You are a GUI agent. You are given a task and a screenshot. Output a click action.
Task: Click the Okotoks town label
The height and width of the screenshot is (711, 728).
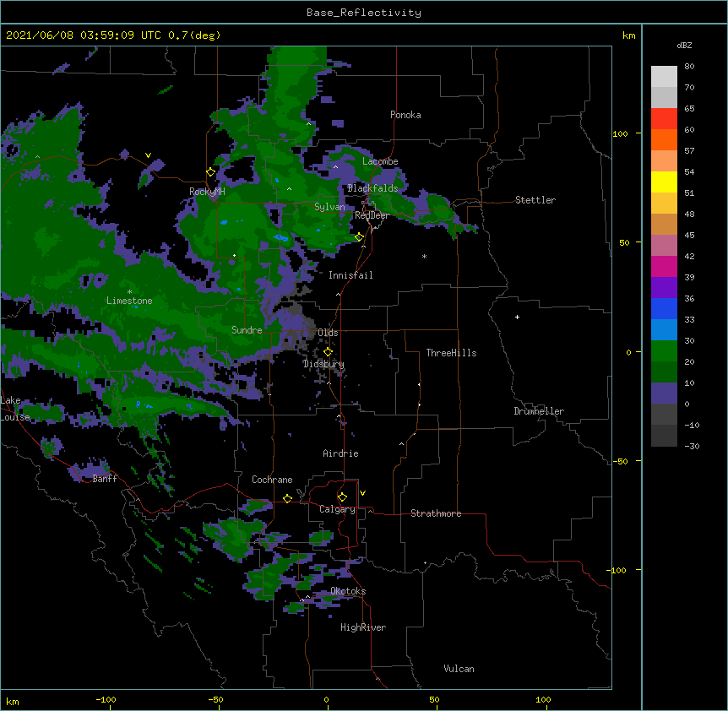[x=348, y=591]
